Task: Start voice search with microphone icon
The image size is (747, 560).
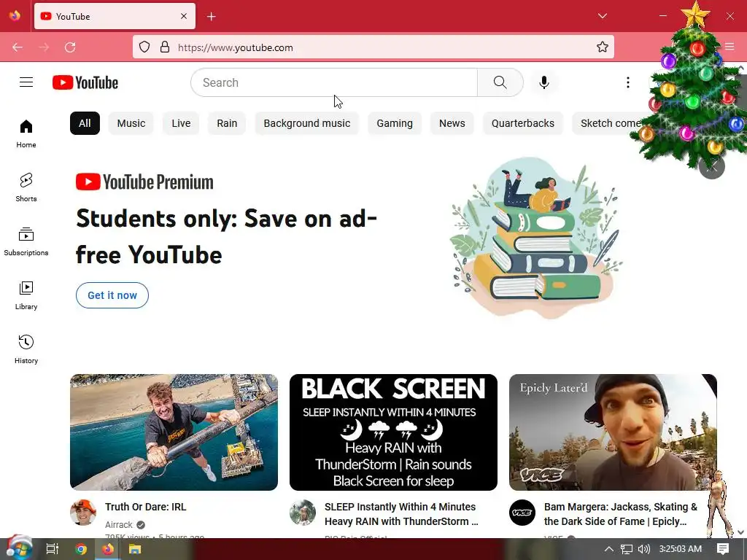Action: pyautogui.click(x=544, y=82)
